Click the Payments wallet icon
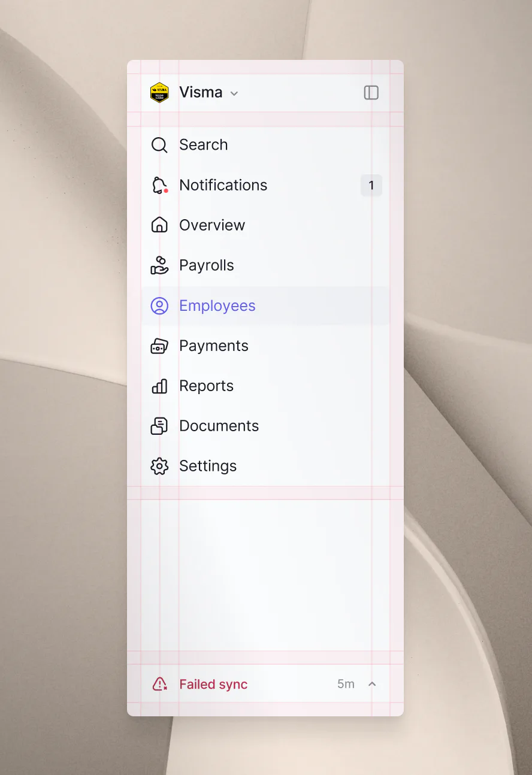Viewport: 532px width, 775px height. click(x=159, y=346)
